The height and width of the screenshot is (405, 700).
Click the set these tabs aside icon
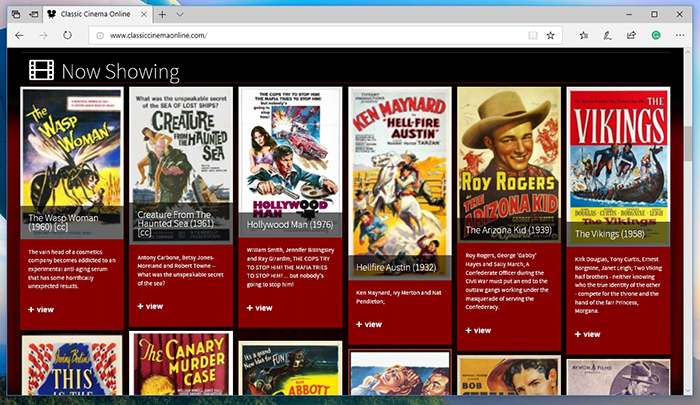(34, 14)
